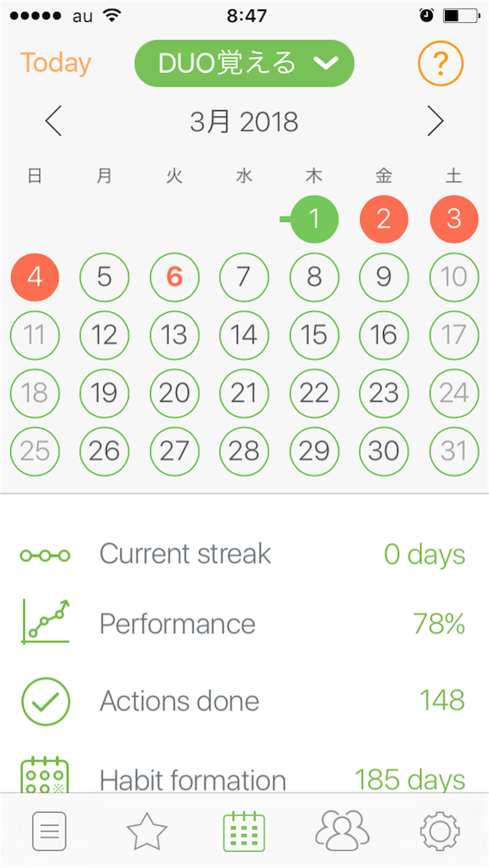The image size is (489, 868).
Task: Open the habit list tab icon
Action: click(x=49, y=831)
